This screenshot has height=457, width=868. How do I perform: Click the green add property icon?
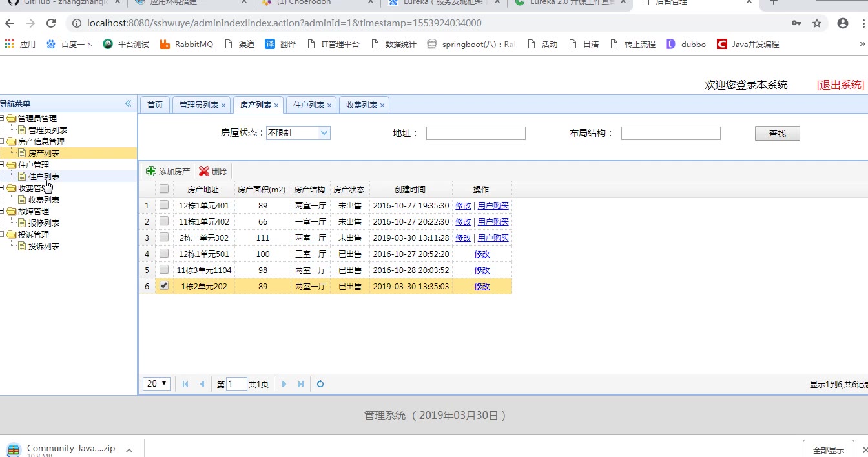click(x=151, y=171)
